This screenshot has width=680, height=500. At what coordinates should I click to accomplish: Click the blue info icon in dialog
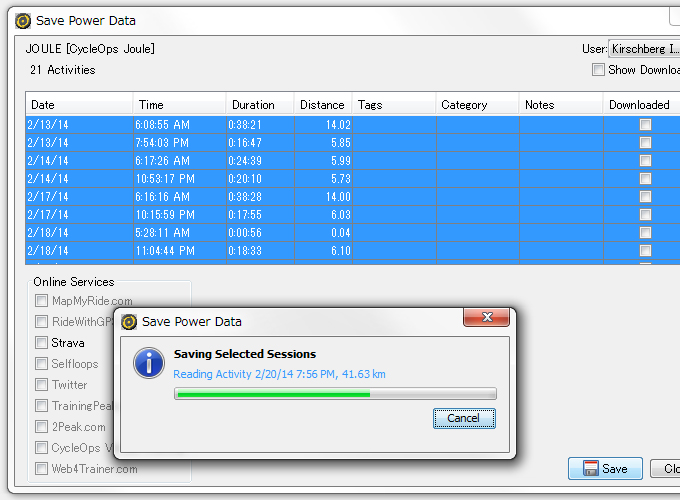(149, 363)
